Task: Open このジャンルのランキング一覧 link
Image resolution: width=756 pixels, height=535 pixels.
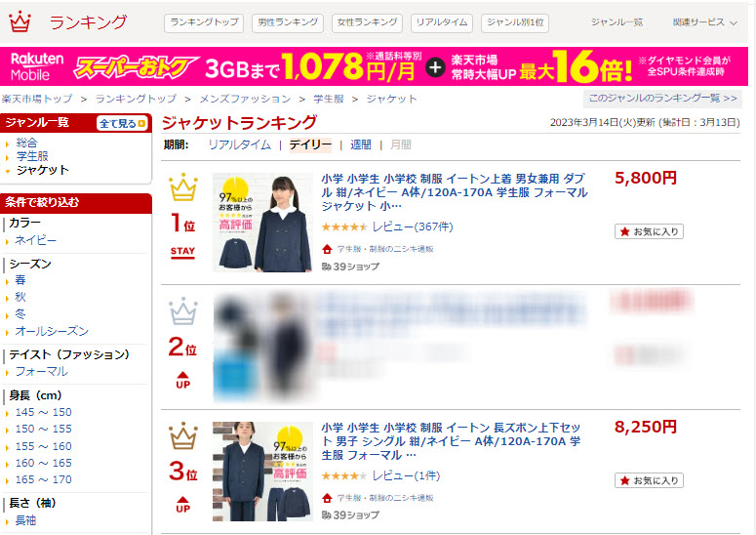Action: (662, 99)
